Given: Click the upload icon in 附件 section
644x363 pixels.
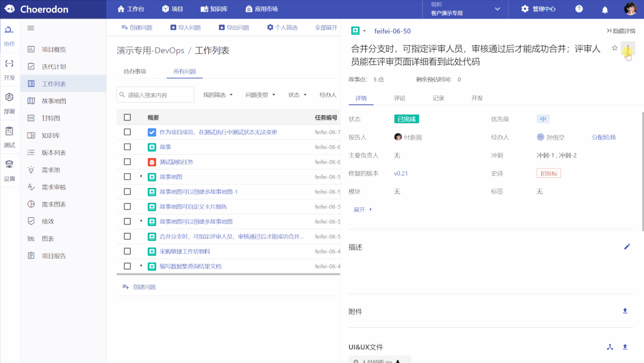Looking at the screenshot, I should 625,310.
